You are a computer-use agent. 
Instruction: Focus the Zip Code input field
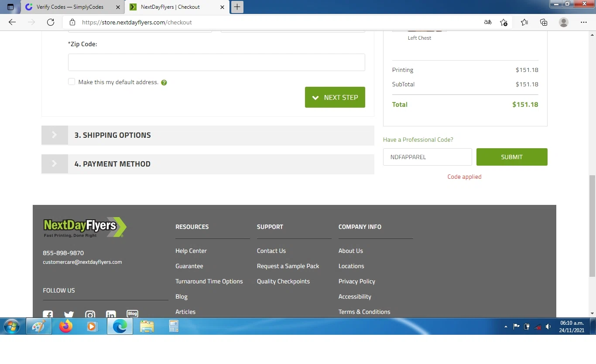click(216, 62)
